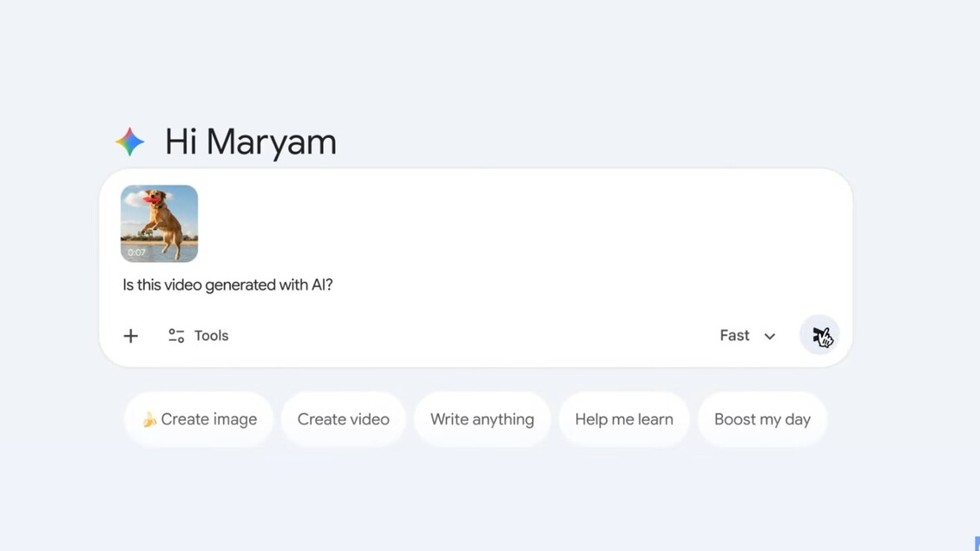
Task: Select the Help me learn chip
Action: point(623,420)
